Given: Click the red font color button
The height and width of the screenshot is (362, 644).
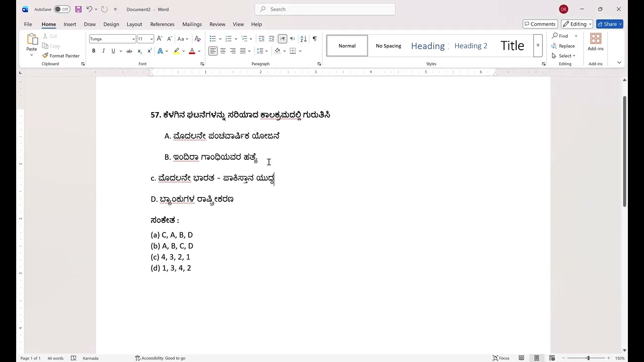Looking at the screenshot, I should tap(192, 51).
